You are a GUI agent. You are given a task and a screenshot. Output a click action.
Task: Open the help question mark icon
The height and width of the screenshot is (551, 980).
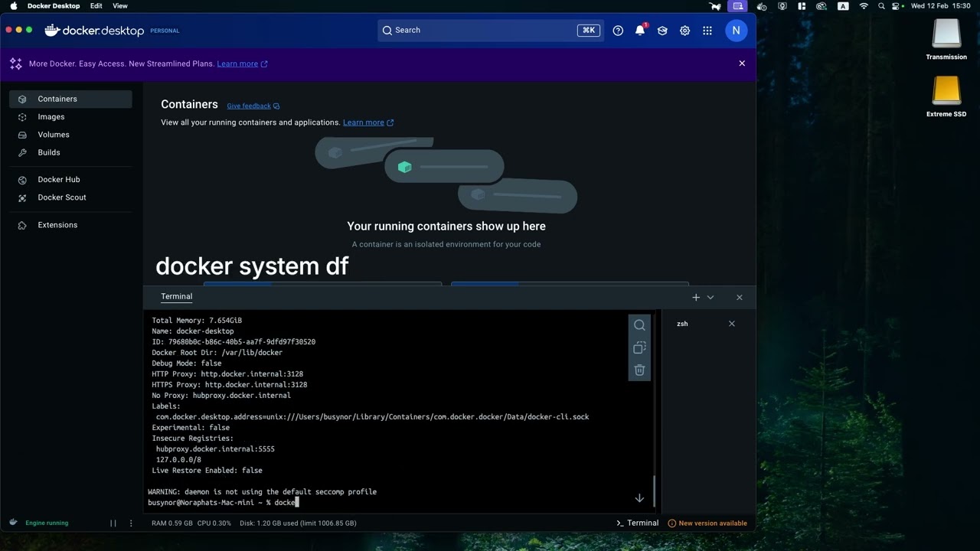[618, 31]
